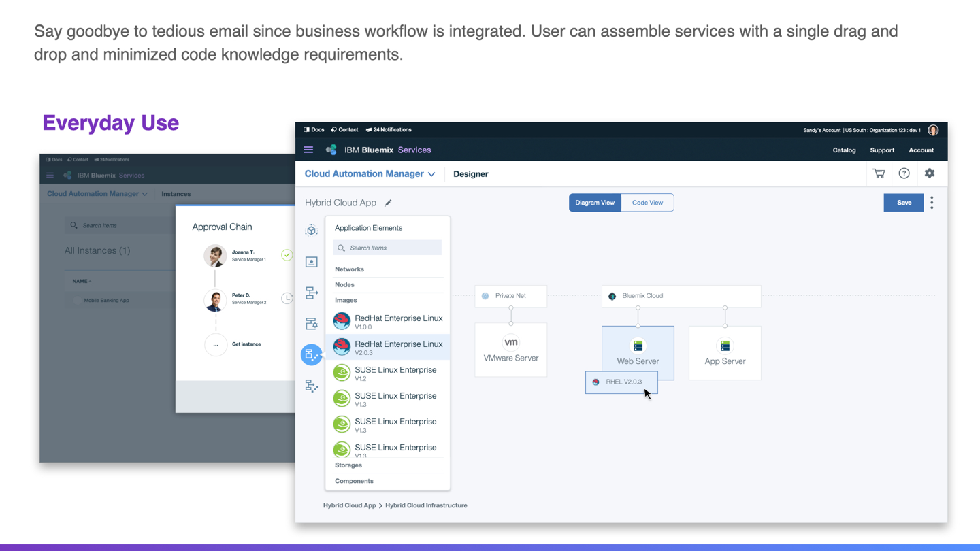This screenshot has height=551, width=980.
Task: Open the help question mark icon
Action: click(904, 173)
